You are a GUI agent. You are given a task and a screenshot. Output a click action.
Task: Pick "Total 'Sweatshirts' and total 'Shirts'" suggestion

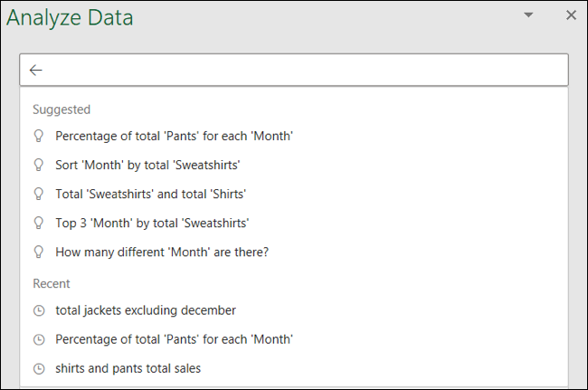(x=150, y=194)
